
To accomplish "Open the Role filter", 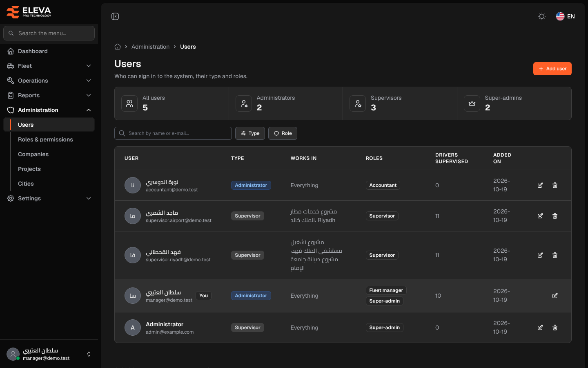I will 283,133.
